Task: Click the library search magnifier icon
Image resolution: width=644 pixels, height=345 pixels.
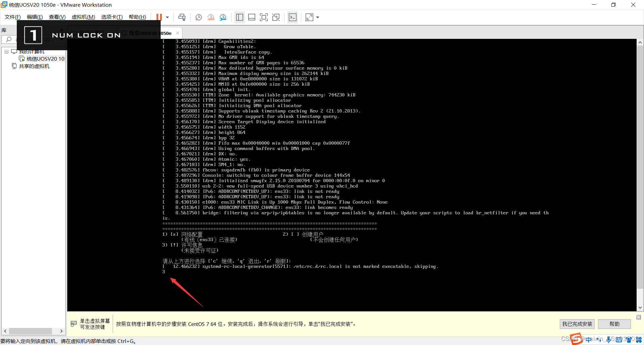Action: (9, 40)
